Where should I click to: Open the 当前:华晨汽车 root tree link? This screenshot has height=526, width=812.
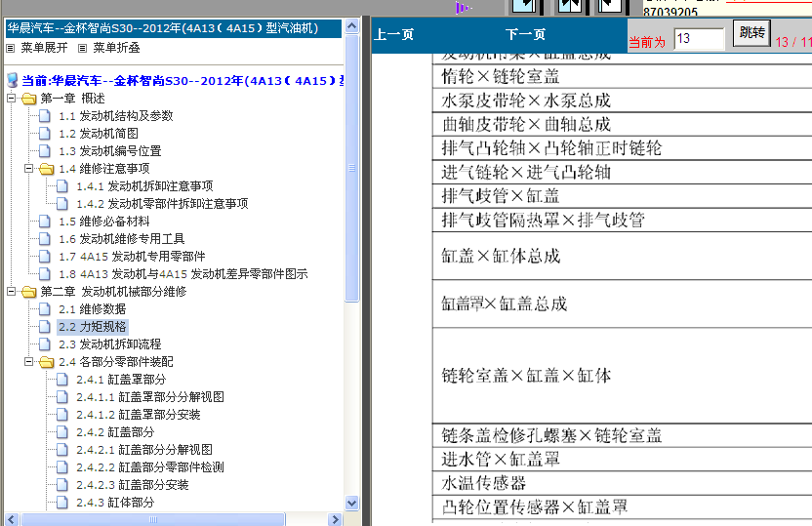click(x=183, y=81)
